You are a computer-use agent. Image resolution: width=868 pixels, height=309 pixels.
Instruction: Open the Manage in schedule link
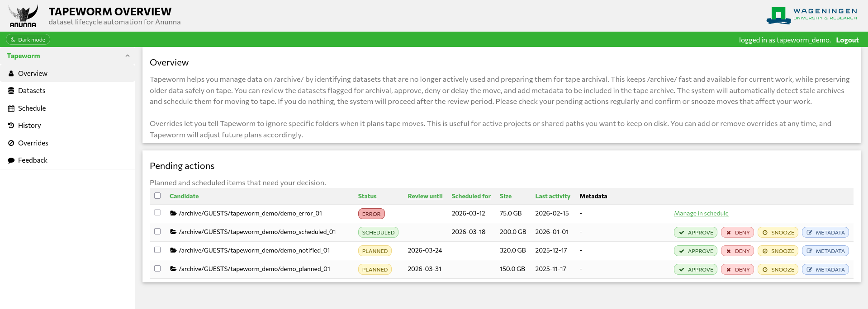701,213
